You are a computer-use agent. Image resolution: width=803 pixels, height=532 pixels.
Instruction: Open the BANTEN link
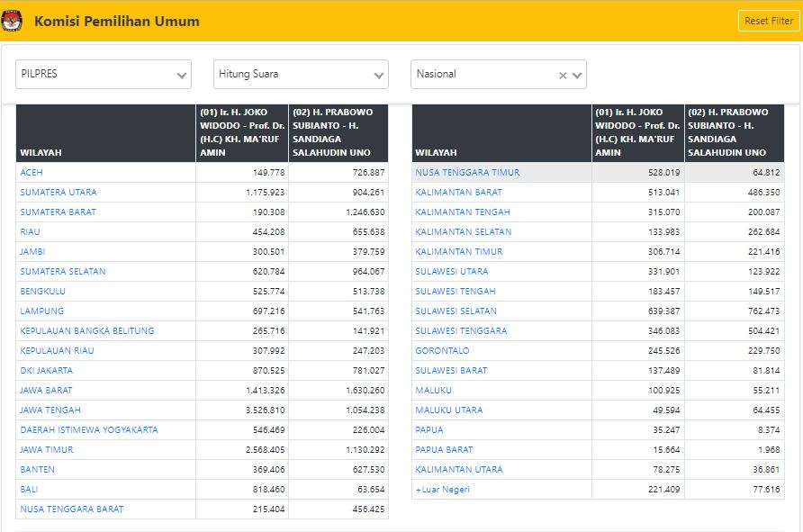(37, 470)
